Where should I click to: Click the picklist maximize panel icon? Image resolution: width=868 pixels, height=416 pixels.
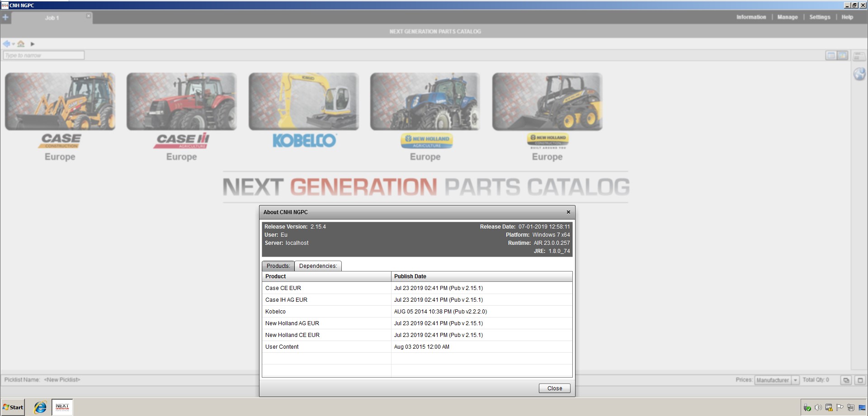click(860, 380)
